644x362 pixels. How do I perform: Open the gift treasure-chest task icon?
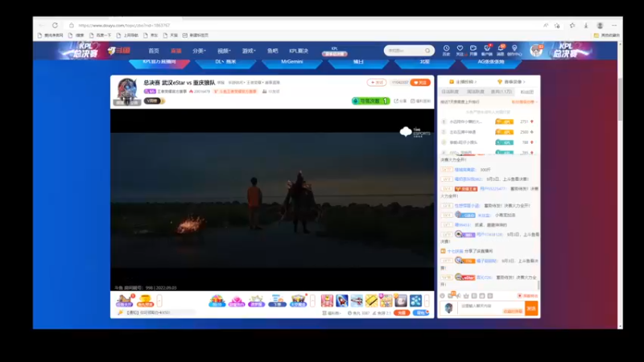pos(125,301)
